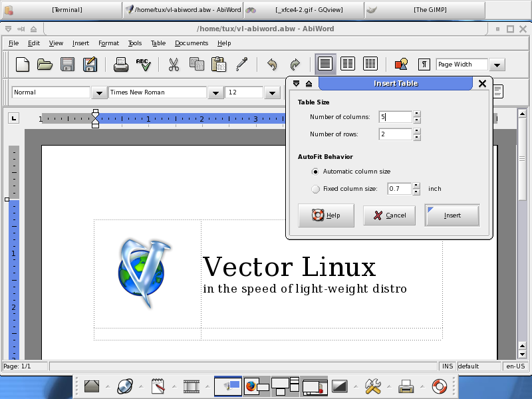
Task: Toggle the show paragraph marks icon
Action: [x=424, y=65]
